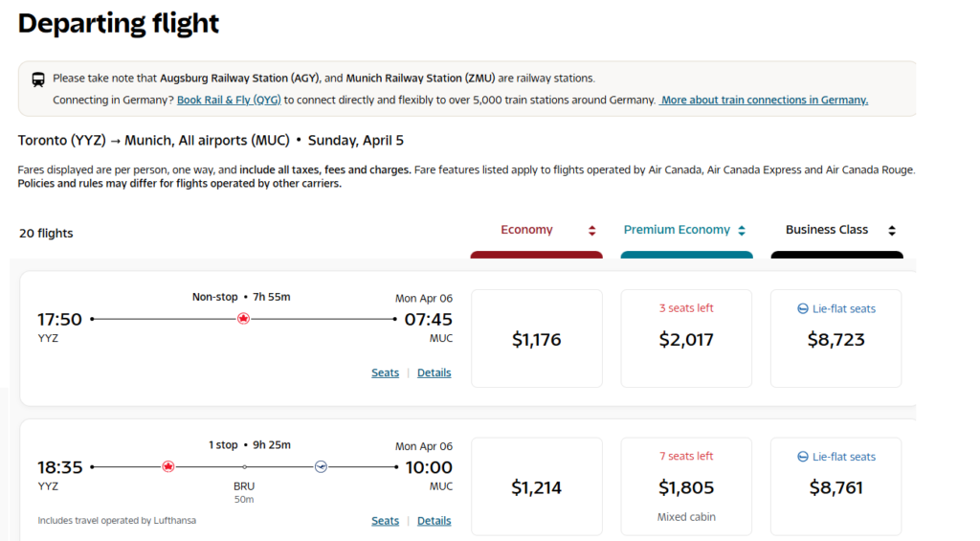Screen dimensions: 980x541
Task: Click Air Canada maple leaf icon on non-stop flight
Action: pos(243,319)
